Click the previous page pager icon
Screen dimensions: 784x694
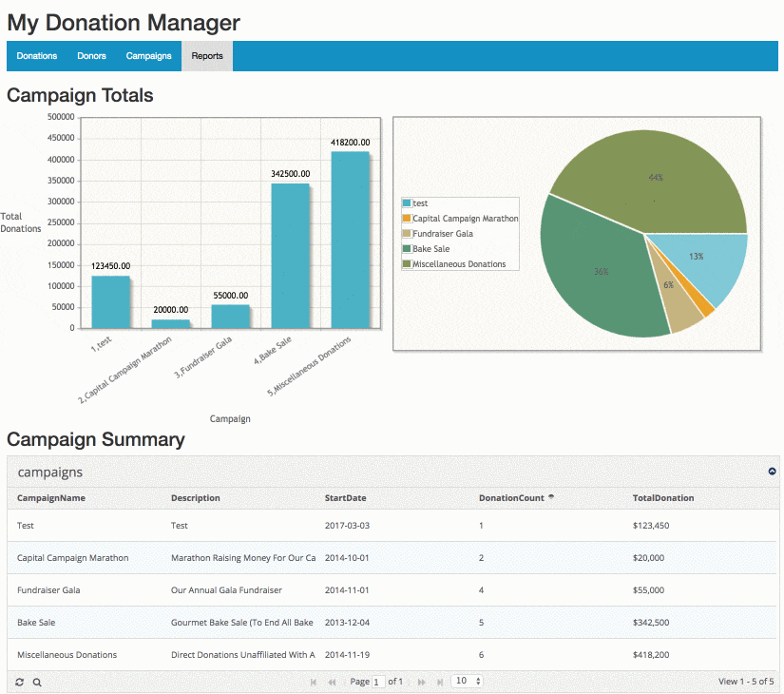(332, 682)
